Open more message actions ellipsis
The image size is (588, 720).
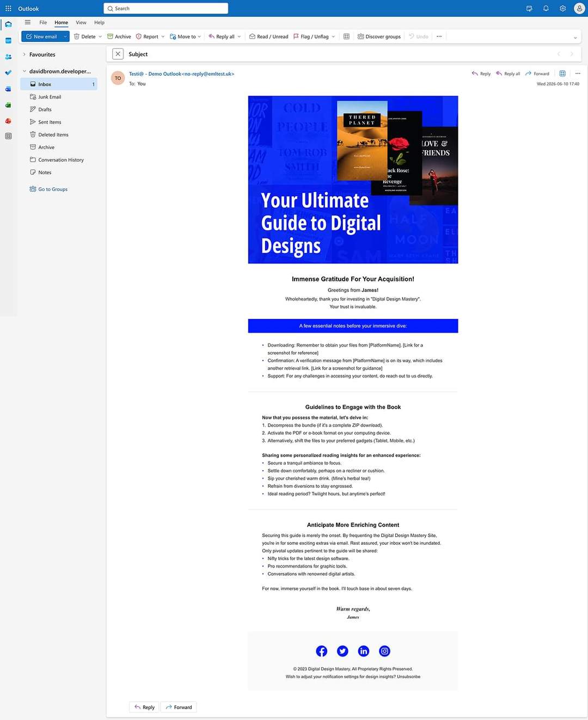tap(578, 73)
